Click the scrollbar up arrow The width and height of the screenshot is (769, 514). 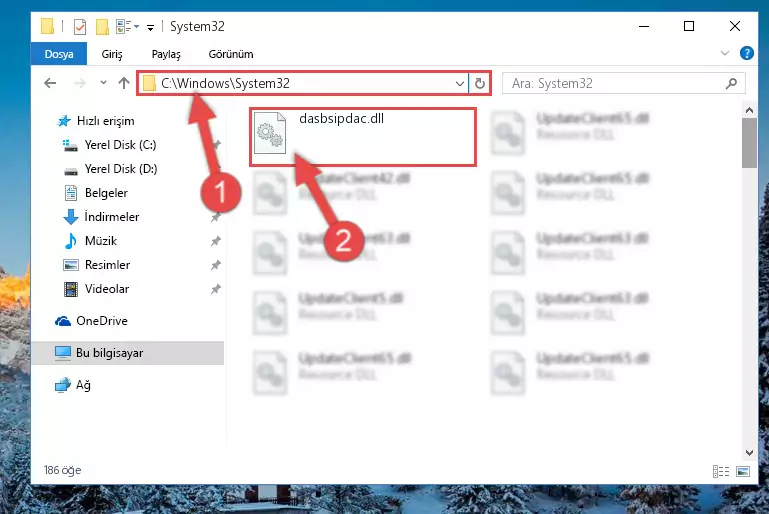tap(749, 110)
